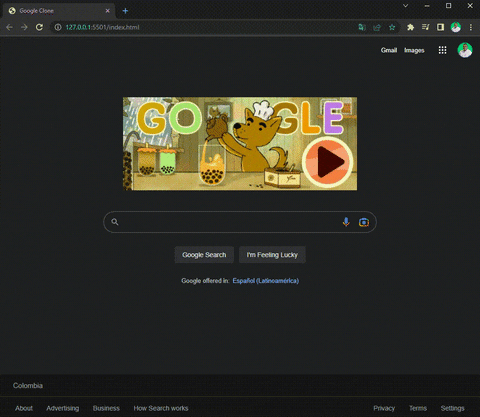Click the share page icon in address bar
480x417 pixels.
(377, 27)
